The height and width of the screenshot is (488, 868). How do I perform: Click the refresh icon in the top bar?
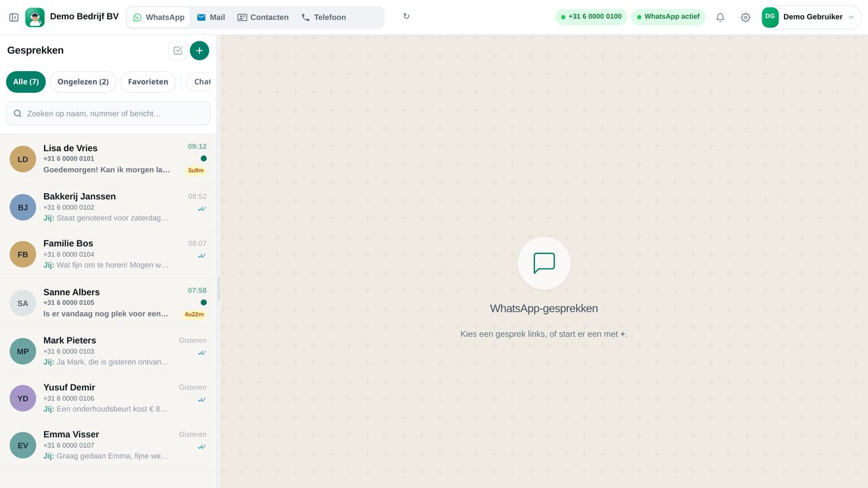(406, 17)
